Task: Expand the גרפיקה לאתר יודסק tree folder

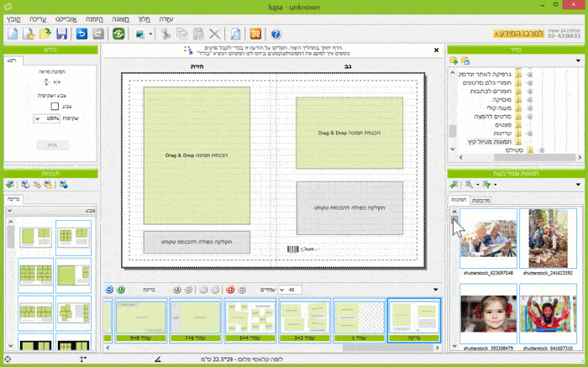Action: tap(530, 74)
